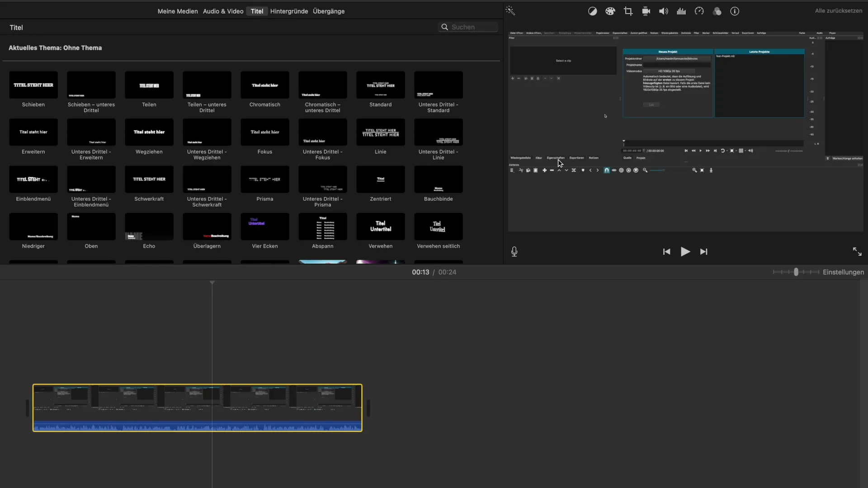This screenshot has height=488, width=868.
Task: Select Teilen – unteres Drittel title
Action: pyautogui.click(x=207, y=85)
